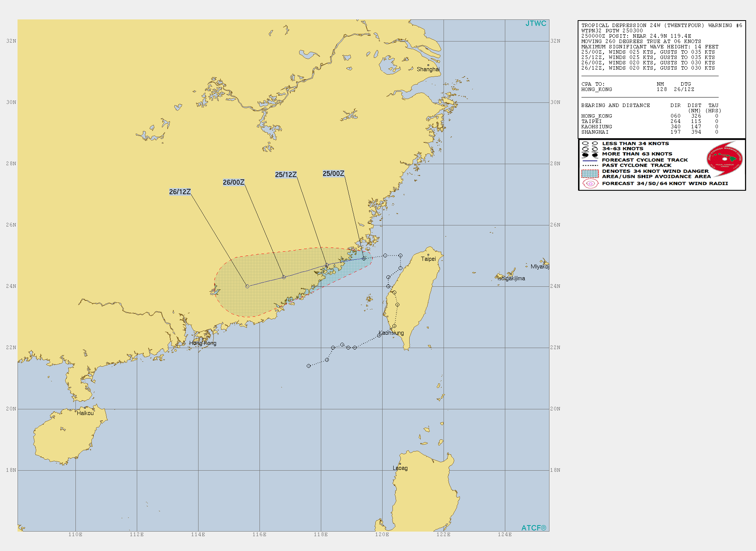756x551 pixels.
Task: Click the 18N latitude label on right axis
Action: point(555,470)
